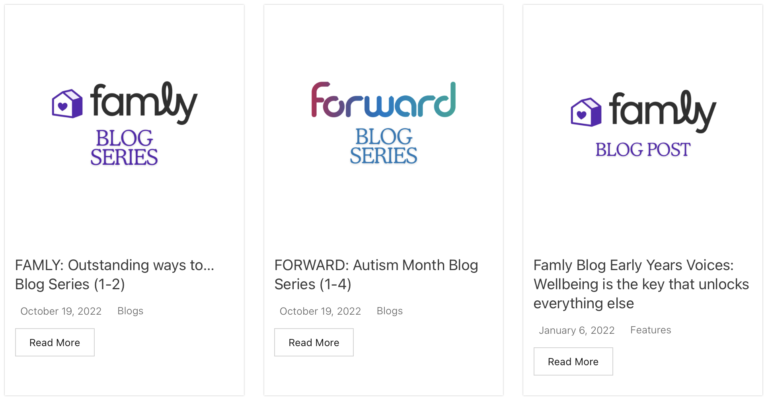Click the Forward gradient logo
Viewport: 768px width, 401px height.
pyautogui.click(x=383, y=102)
